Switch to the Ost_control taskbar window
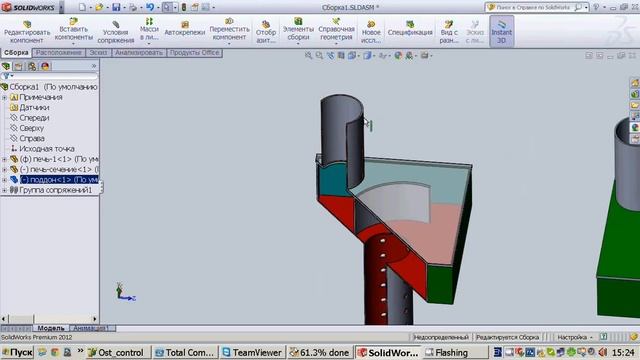The height and width of the screenshot is (360, 640). point(118,352)
